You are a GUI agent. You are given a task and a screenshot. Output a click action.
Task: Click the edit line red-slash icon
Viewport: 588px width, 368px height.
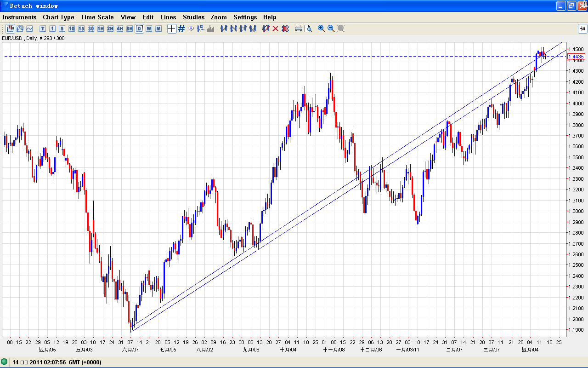click(x=266, y=29)
